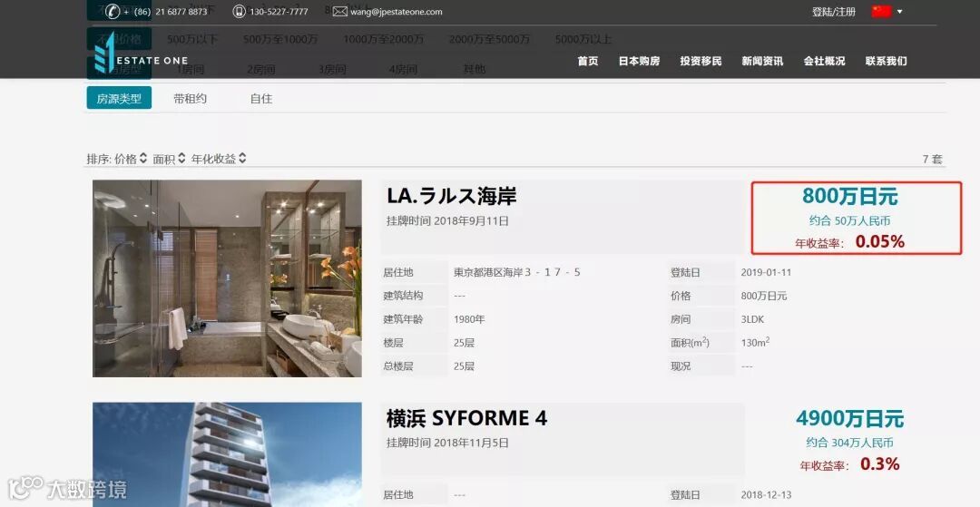Sort listings by 年化收益
This screenshot has height=507, width=980.
[219, 159]
